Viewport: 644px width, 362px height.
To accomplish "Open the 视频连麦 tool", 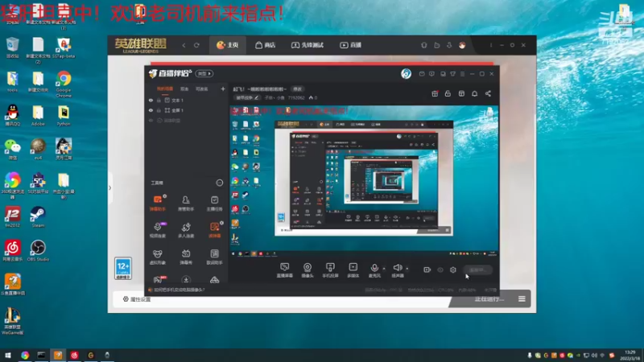I will pyautogui.click(x=158, y=230).
